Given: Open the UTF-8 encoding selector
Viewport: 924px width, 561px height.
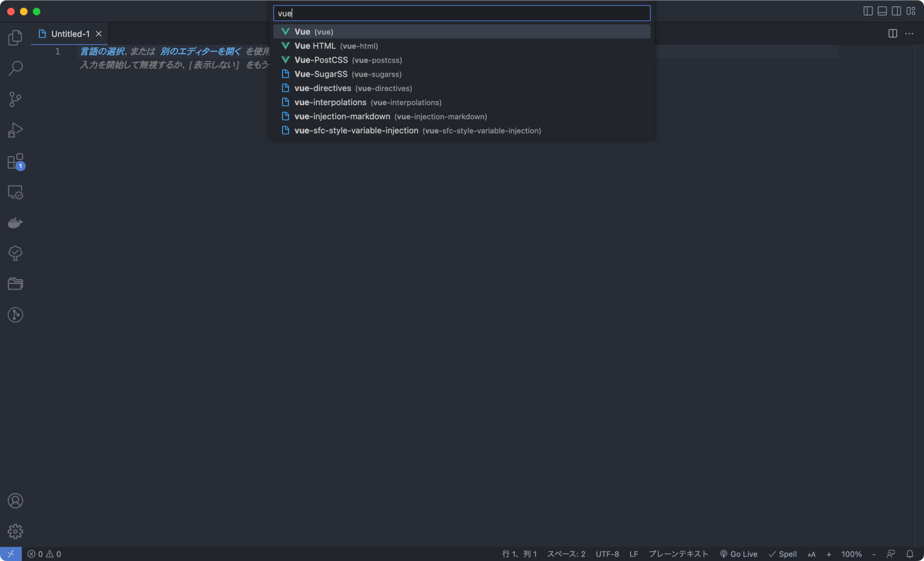Looking at the screenshot, I should (x=606, y=554).
